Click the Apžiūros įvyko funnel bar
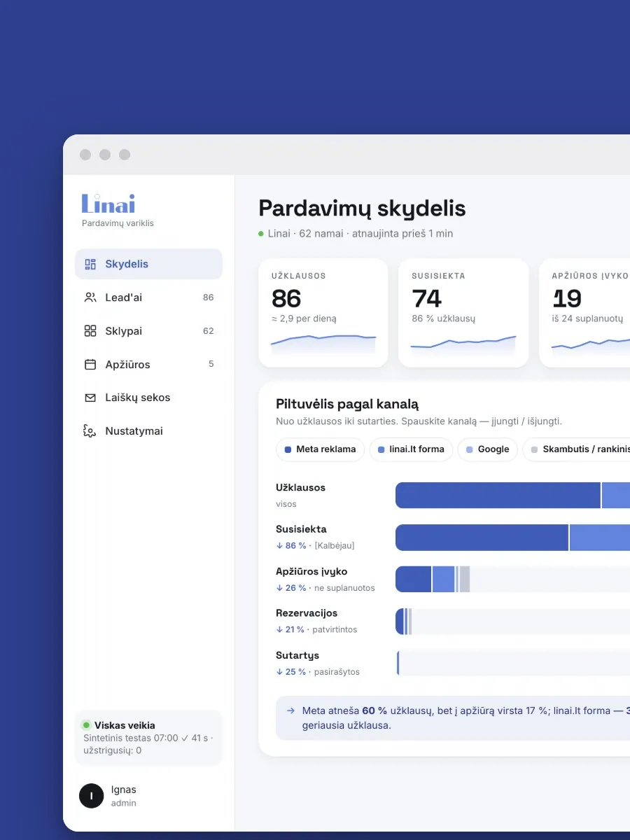 433,580
